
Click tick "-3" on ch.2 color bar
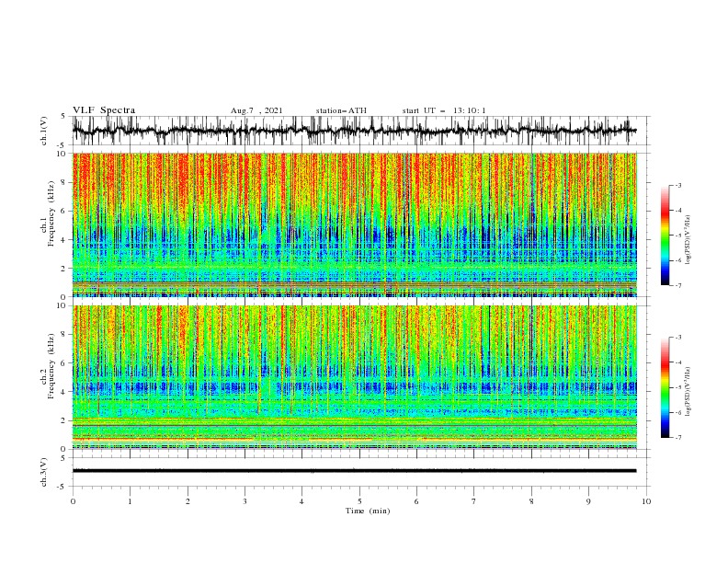click(678, 338)
